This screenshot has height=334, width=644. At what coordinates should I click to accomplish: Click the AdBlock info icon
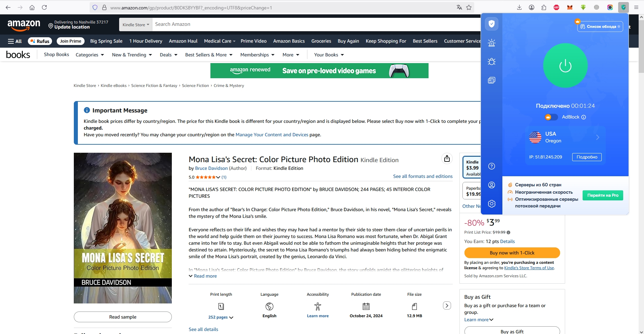tap(584, 117)
